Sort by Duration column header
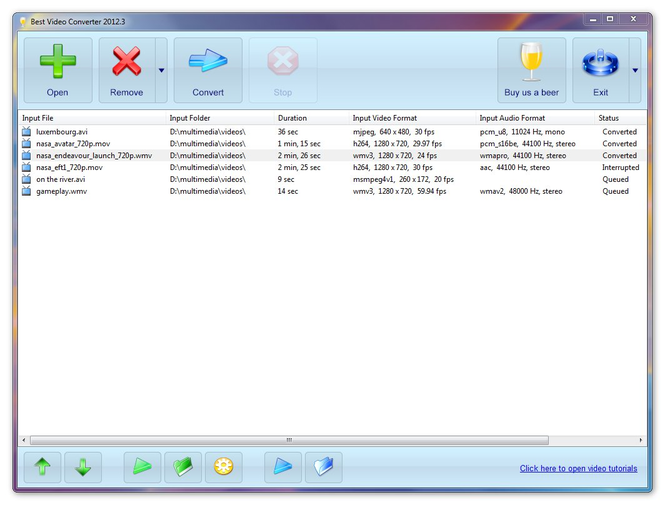 tap(312, 118)
